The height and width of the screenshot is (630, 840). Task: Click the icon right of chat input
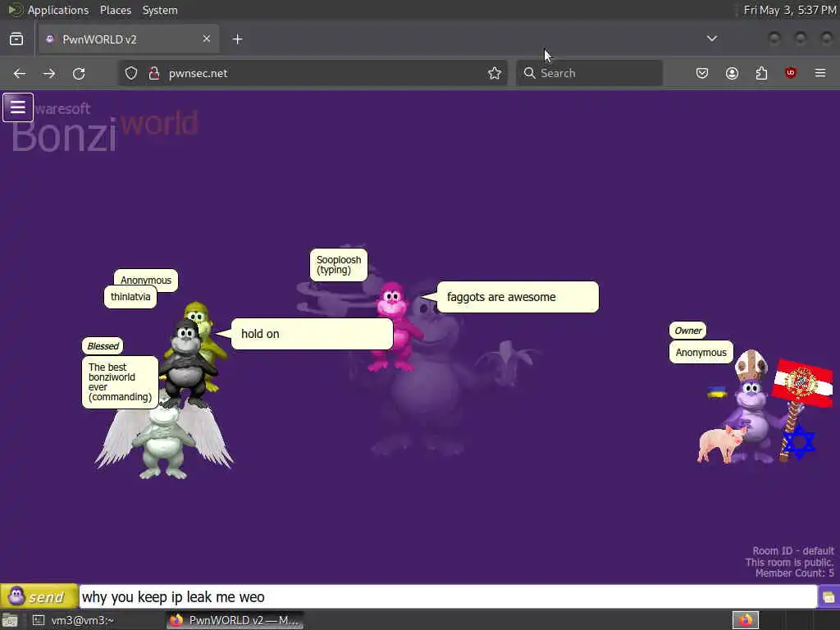tap(829, 597)
